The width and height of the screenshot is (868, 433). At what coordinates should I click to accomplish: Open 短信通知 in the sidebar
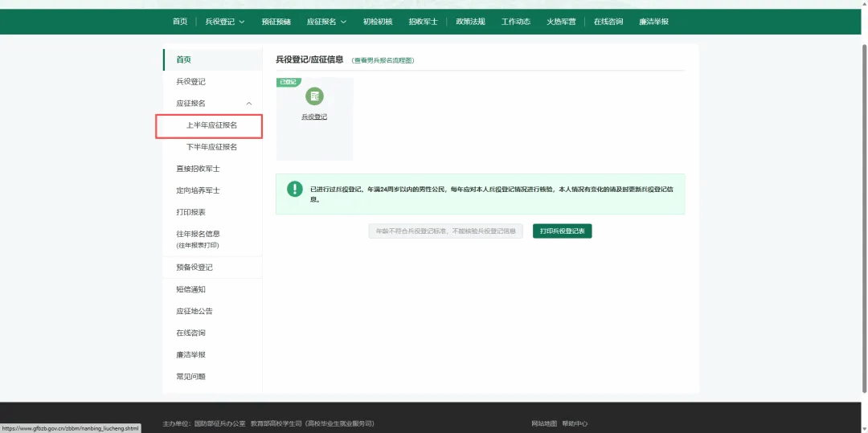190,289
